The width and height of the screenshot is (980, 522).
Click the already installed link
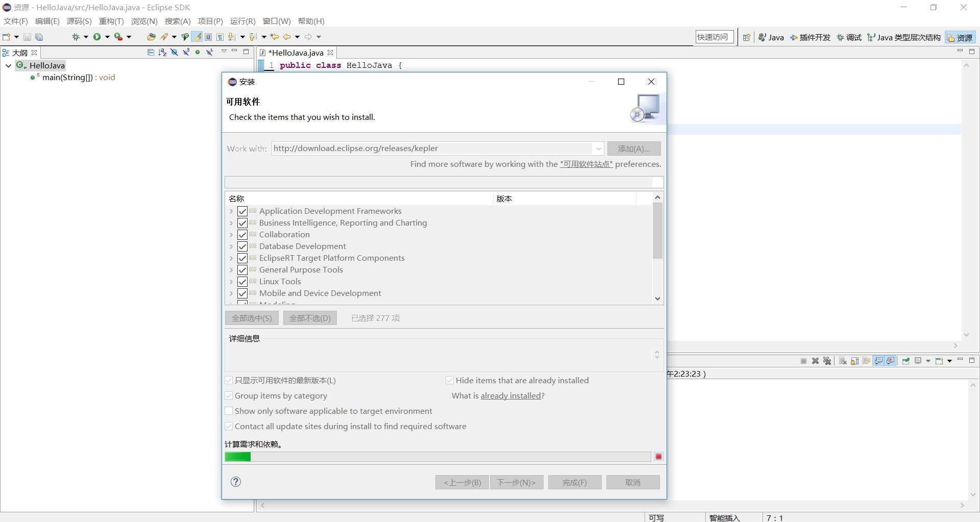coord(511,395)
